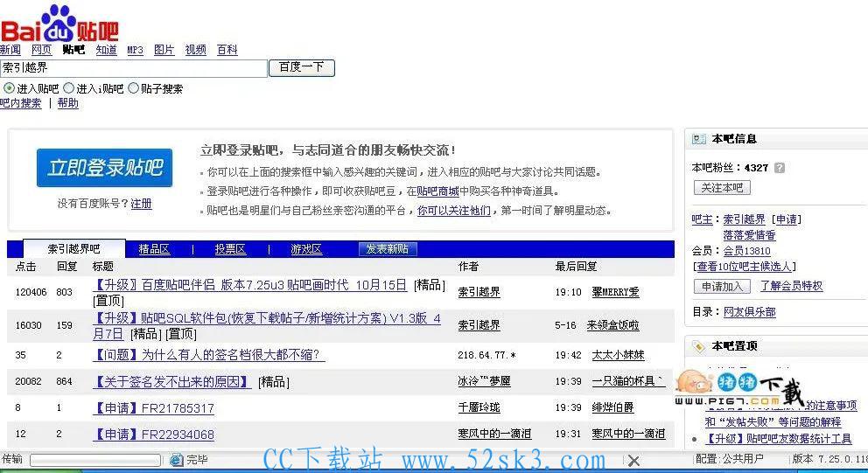The height and width of the screenshot is (473, 868).
Task: Click the 申请加入 button
Action: (722, 286)
